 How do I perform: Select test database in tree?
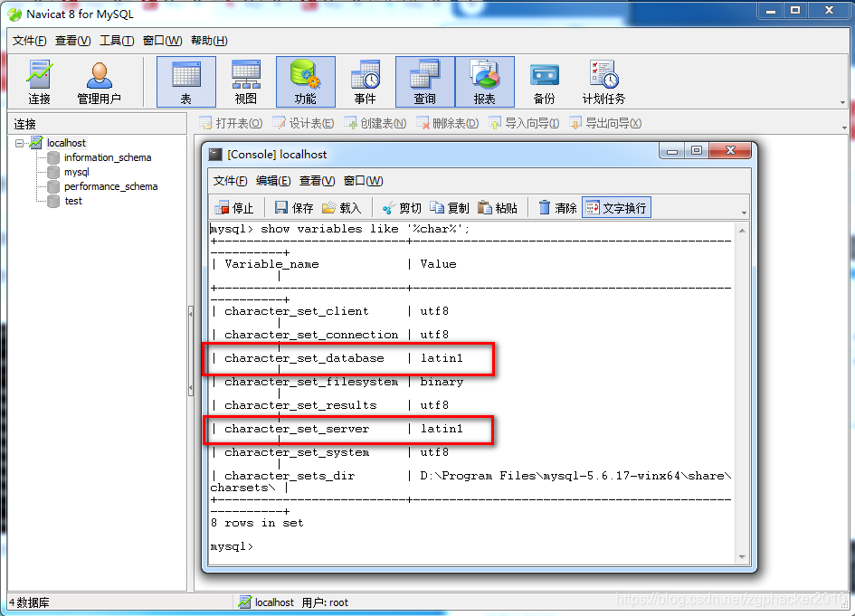73,201
